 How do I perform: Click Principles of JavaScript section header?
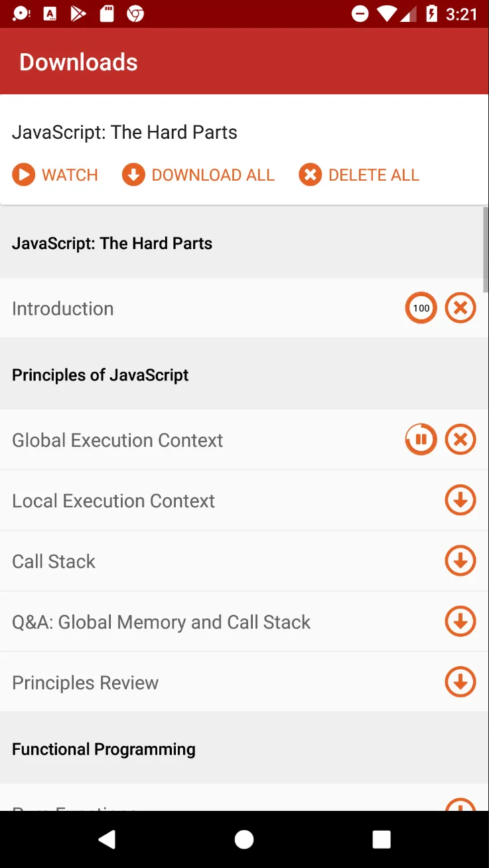click(244, 375)
